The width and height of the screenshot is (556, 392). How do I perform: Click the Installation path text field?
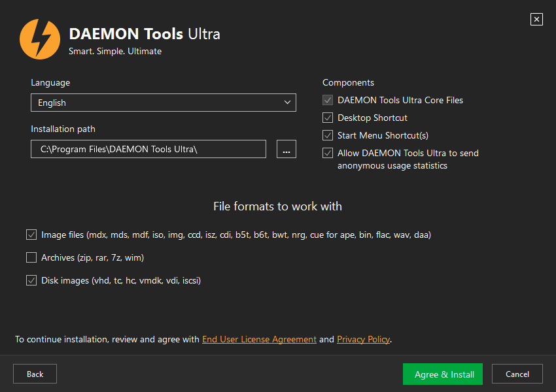pos(148,149)
